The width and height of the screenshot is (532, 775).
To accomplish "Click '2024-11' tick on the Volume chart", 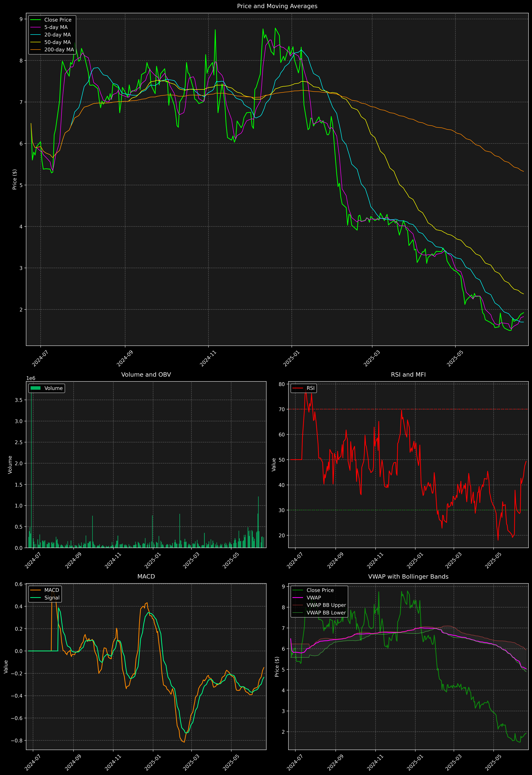I will click(113, 560).
